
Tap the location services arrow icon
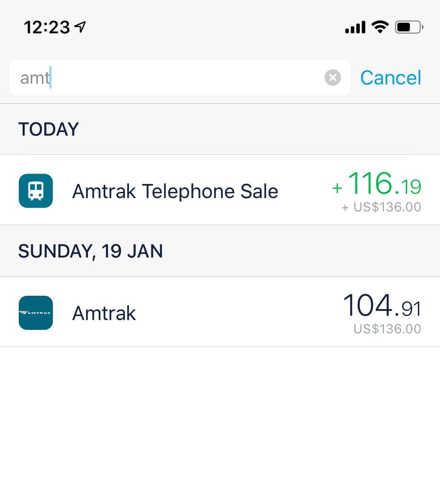(x=80, y=28)
